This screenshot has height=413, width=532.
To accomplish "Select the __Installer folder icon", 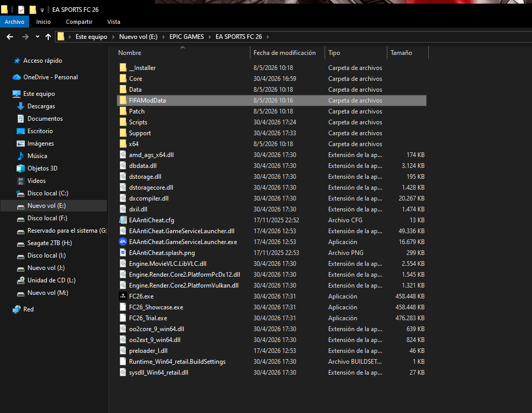I will (x=123, y=67).
